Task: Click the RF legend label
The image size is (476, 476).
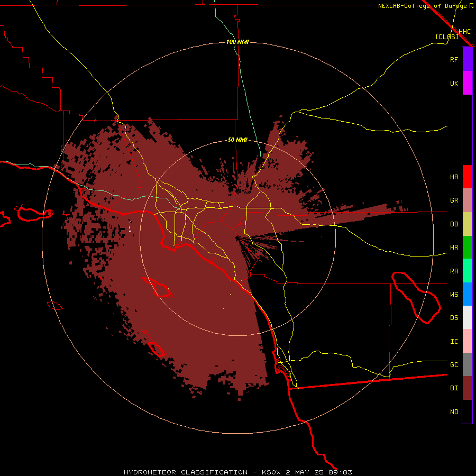Action: coord(454,59)
